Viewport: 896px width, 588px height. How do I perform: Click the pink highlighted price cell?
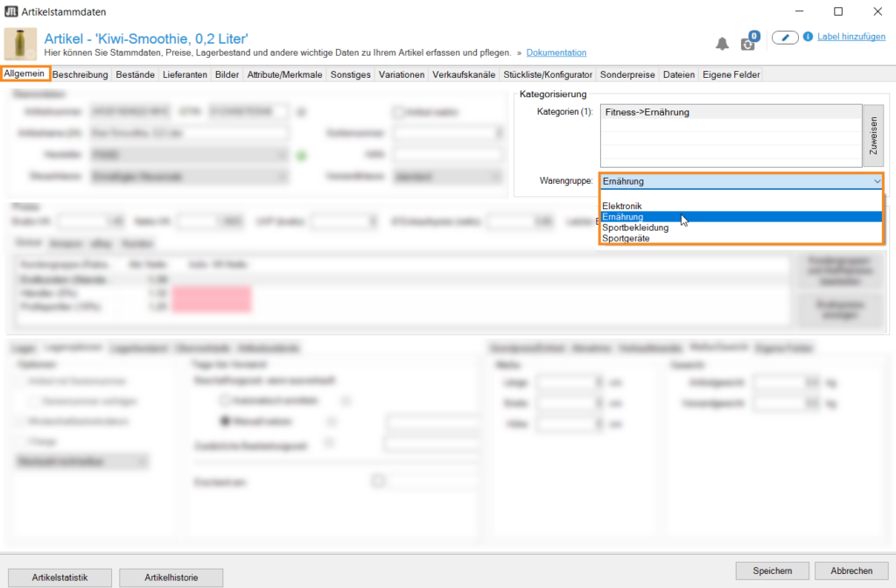pos(212,299)
